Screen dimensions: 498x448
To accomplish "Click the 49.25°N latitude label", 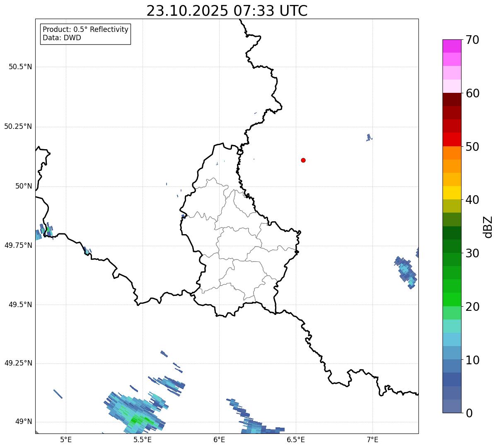I will 18,363.
